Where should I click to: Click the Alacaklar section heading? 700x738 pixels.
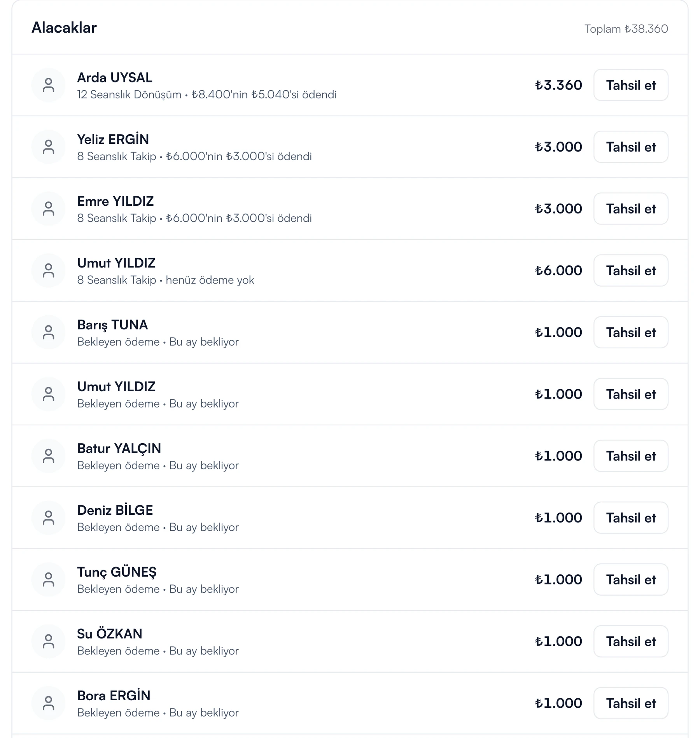64,28
